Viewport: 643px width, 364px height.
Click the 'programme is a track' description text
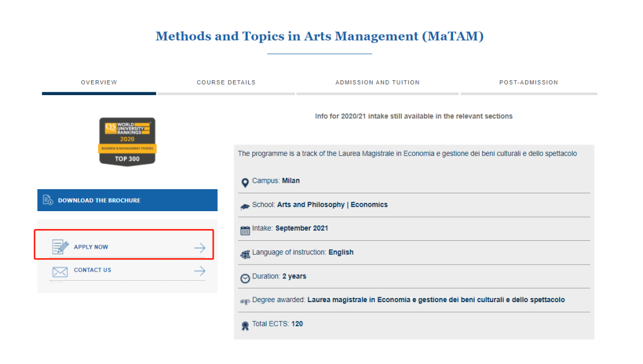407,153
